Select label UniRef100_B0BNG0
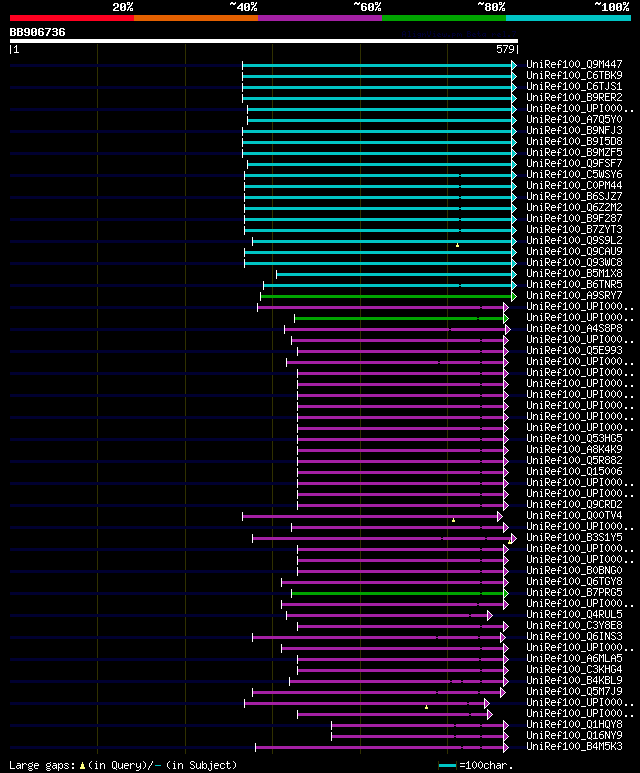 point(574,570)
